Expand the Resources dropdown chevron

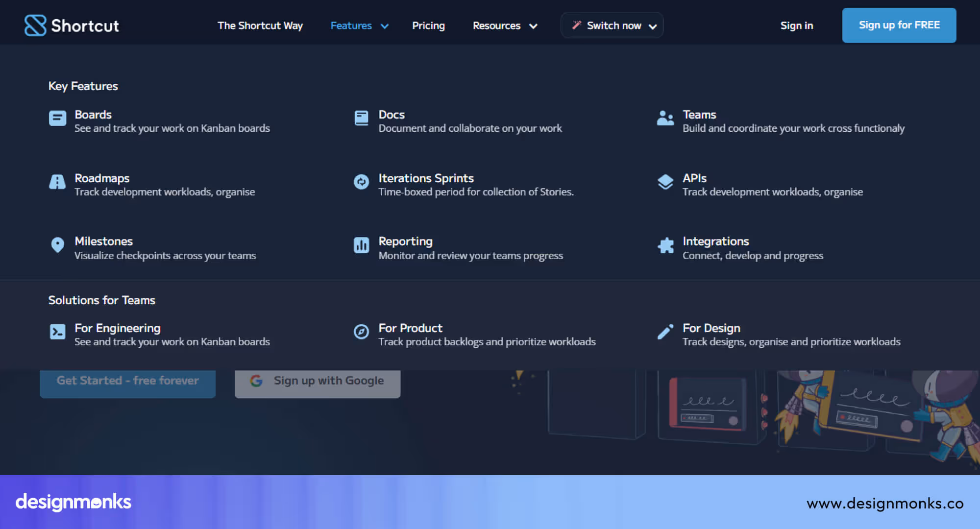(x=533, y=26)
